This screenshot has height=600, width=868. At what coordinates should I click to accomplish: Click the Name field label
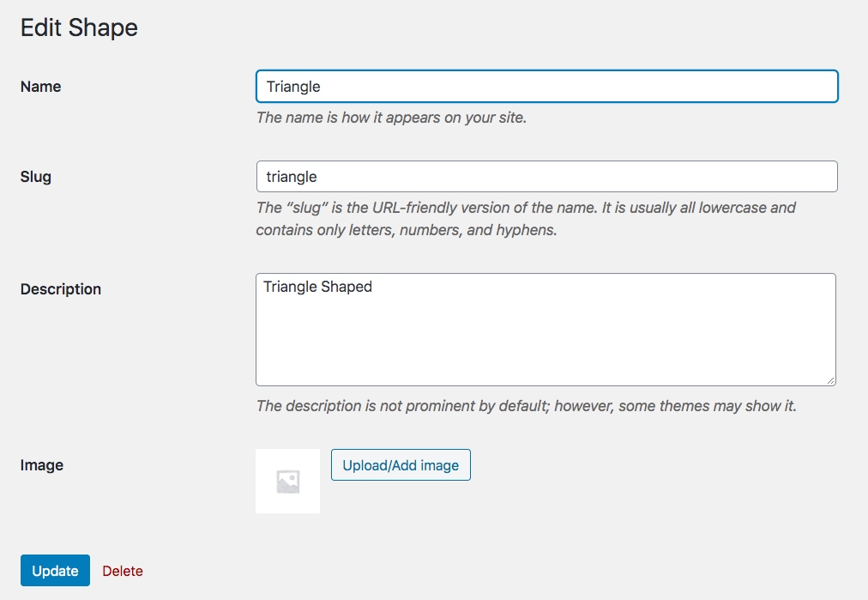[40, 87]
